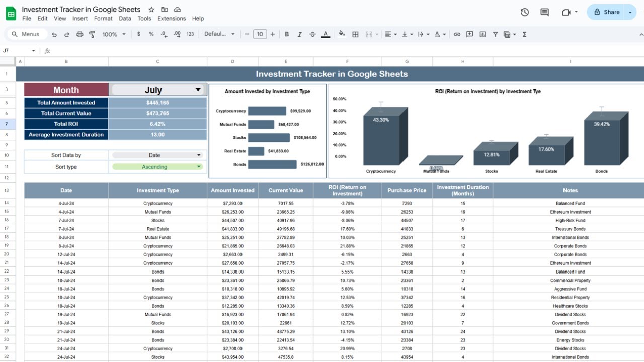
Task: Create a filter with funnel icon
Action: [495, 34]
